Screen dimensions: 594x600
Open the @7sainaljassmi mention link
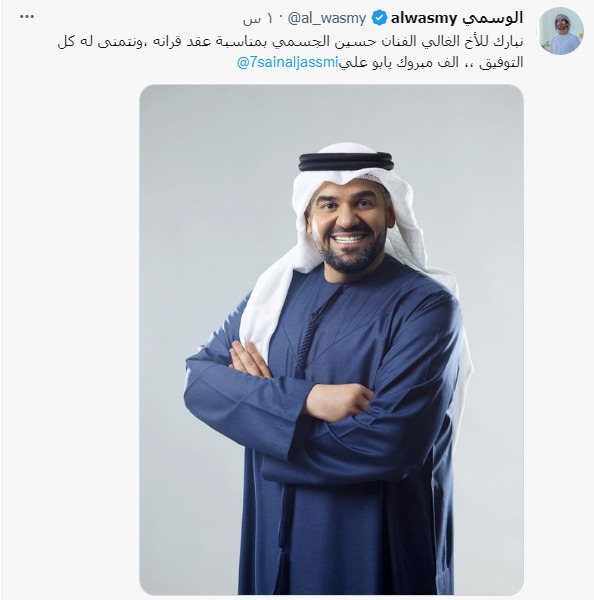pos(287,63)
